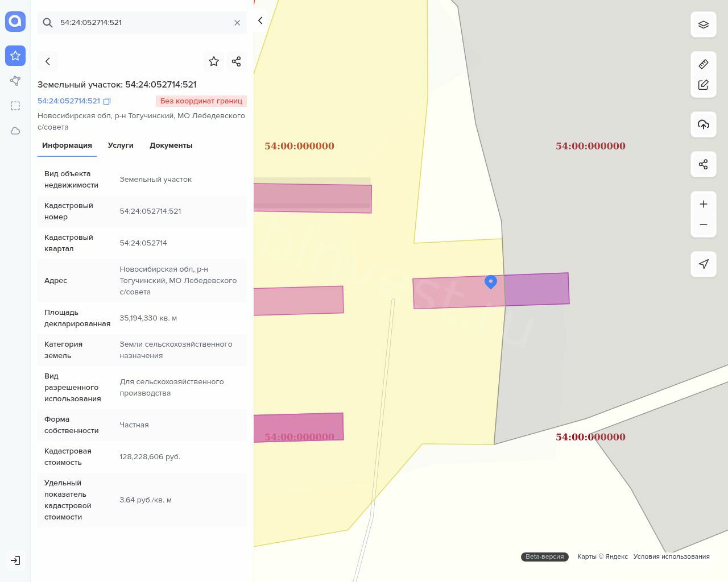
Task: Clear the search field text
Action: coord(237,23)
